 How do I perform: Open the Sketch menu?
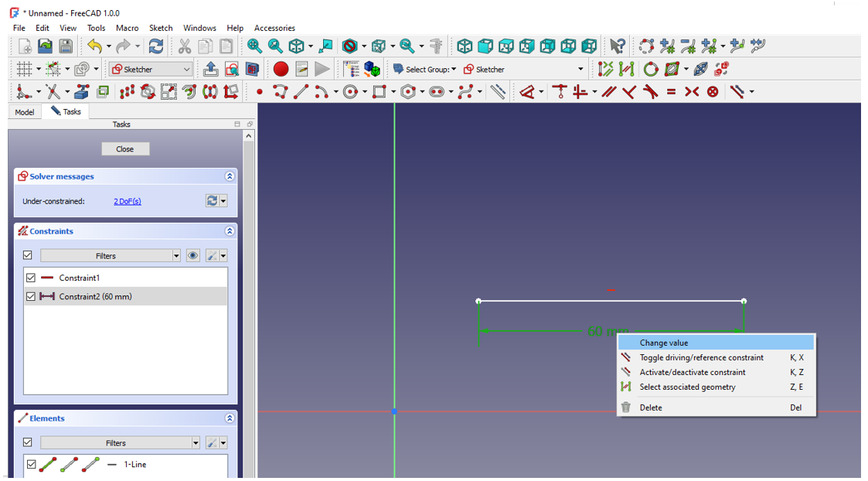coord(161,28)
